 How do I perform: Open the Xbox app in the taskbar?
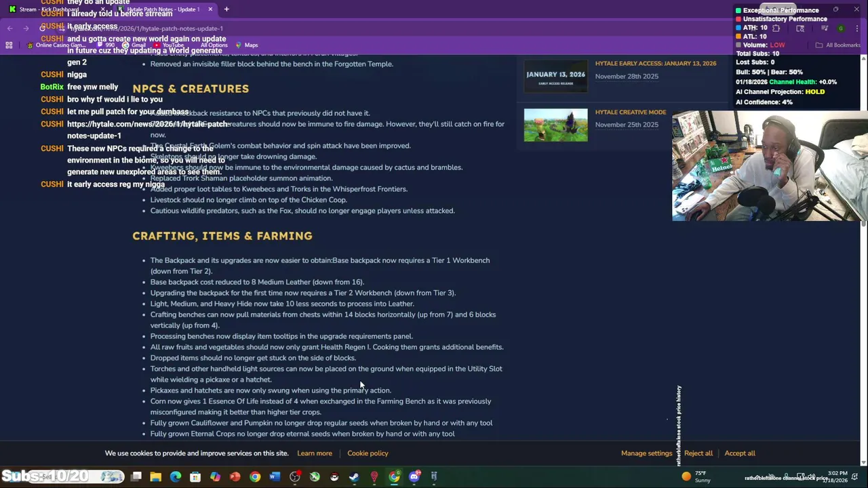[315, 476]
